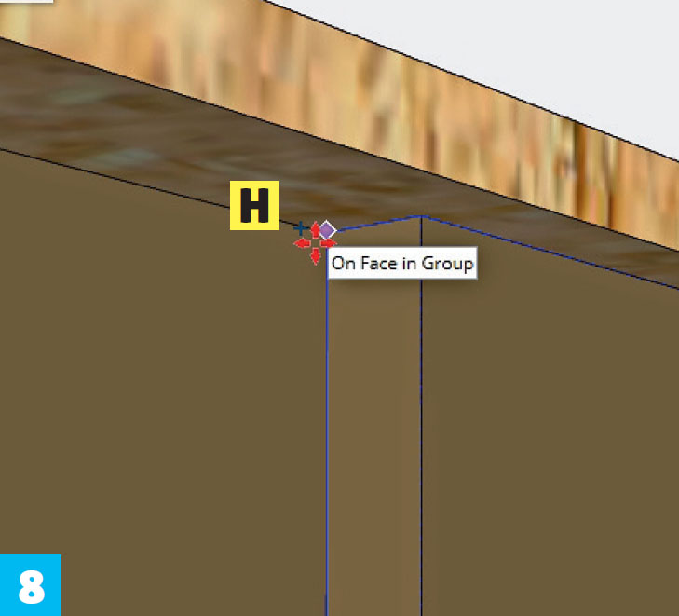Click the purple diamond inference point
The image size is (679, 616).
[327, 230]
